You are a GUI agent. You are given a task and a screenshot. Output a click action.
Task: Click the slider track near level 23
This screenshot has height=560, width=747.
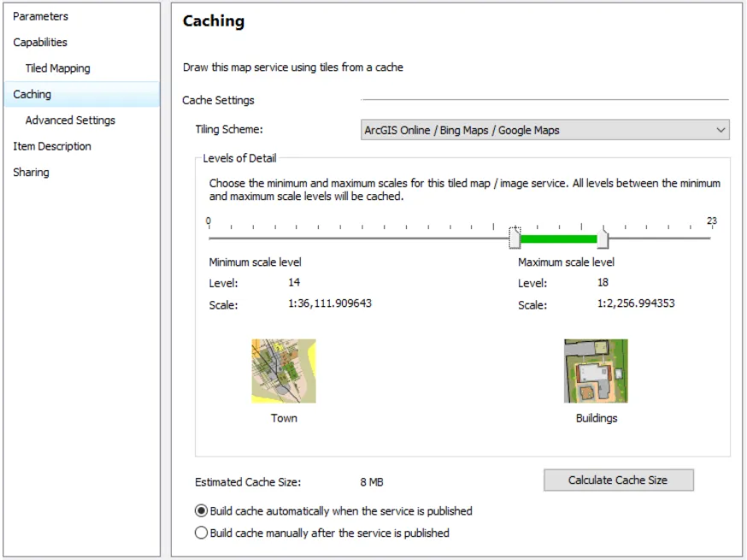(x=707, y=238)
